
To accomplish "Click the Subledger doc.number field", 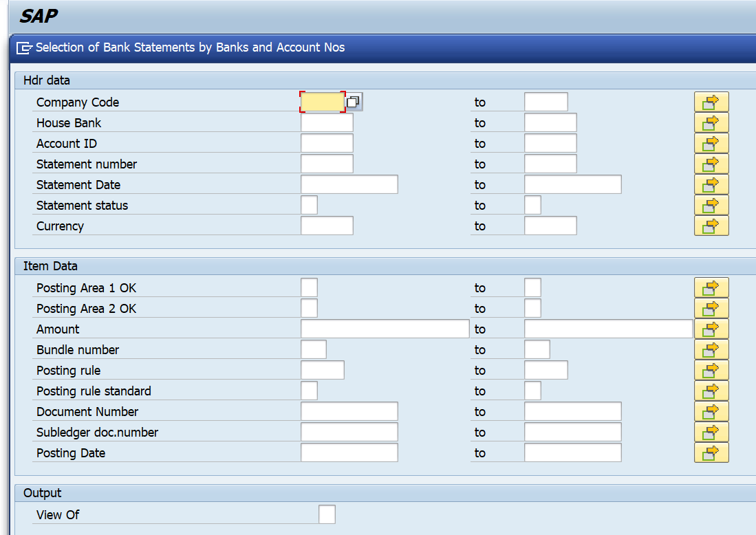I will coord(348,431).
